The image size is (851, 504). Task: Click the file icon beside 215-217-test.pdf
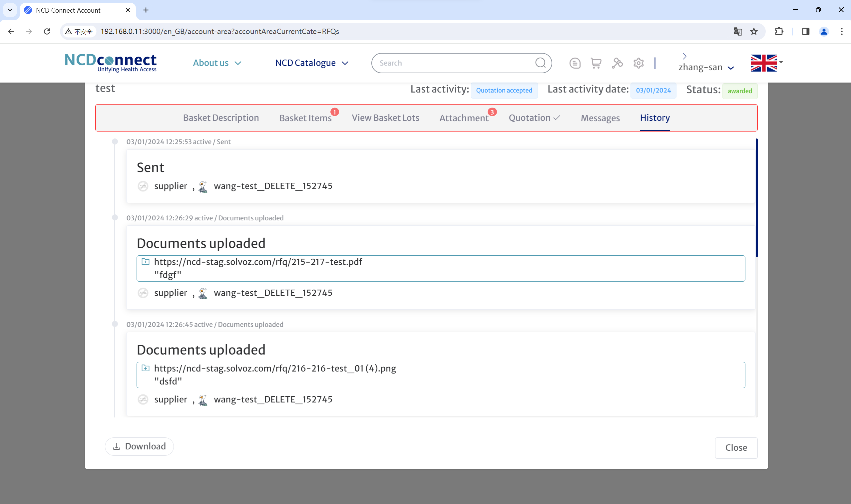(146, 262)
